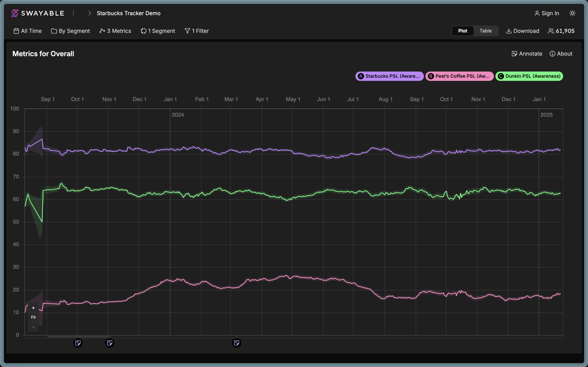Open the All Time date range dropdown

coord(28,31)
